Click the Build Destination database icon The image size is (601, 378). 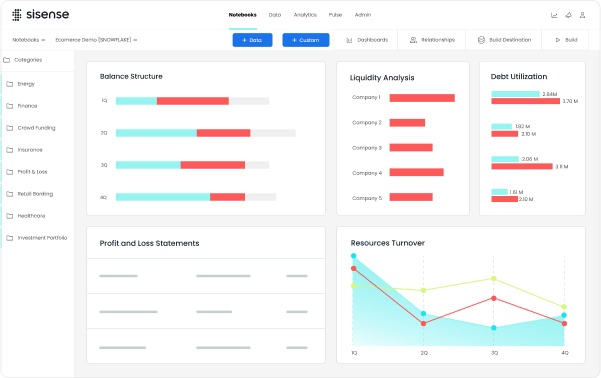(481, 40)
